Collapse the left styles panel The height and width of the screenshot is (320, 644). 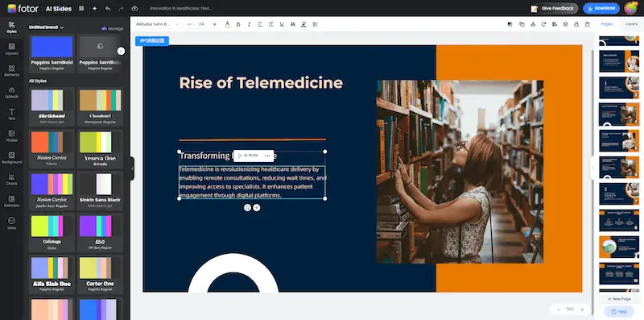pos(132,168)
